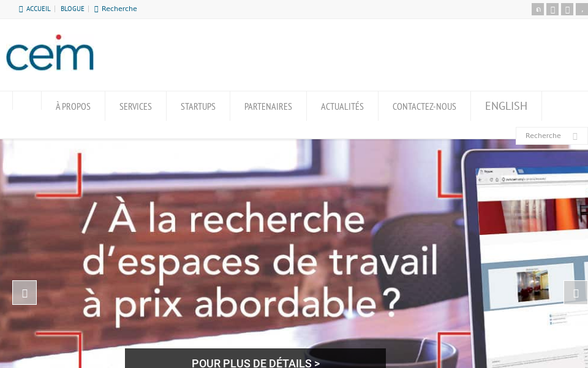Click the CEM logo
Screen dimensions: 588x368
pos(50,53)
